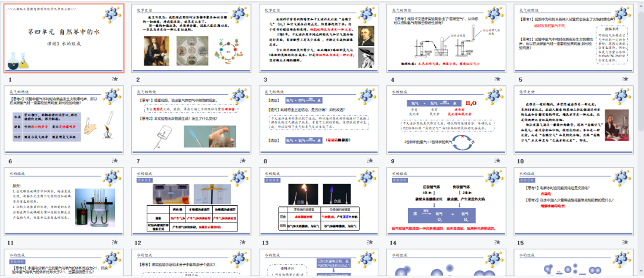Click the slide number label 3
644x278 pixels.
click(x=266, y=80)
